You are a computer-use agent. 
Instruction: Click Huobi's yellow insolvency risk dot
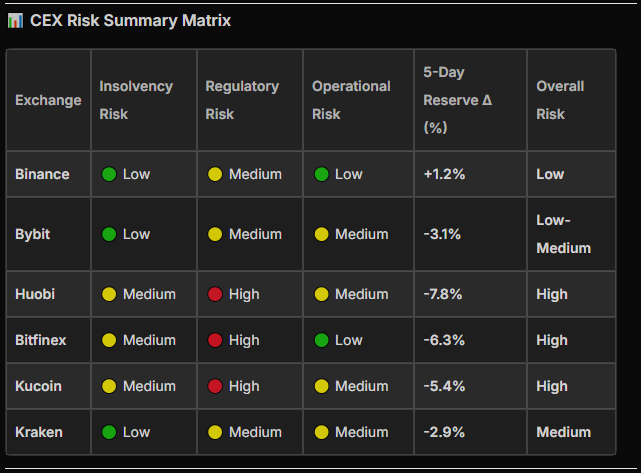click(109, 294)
